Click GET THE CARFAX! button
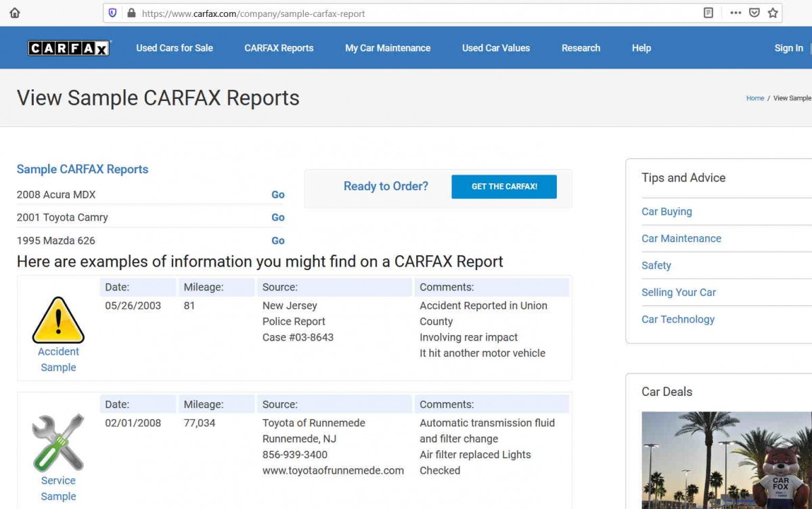This screenshot has width=812, height=509. (504, 187)
